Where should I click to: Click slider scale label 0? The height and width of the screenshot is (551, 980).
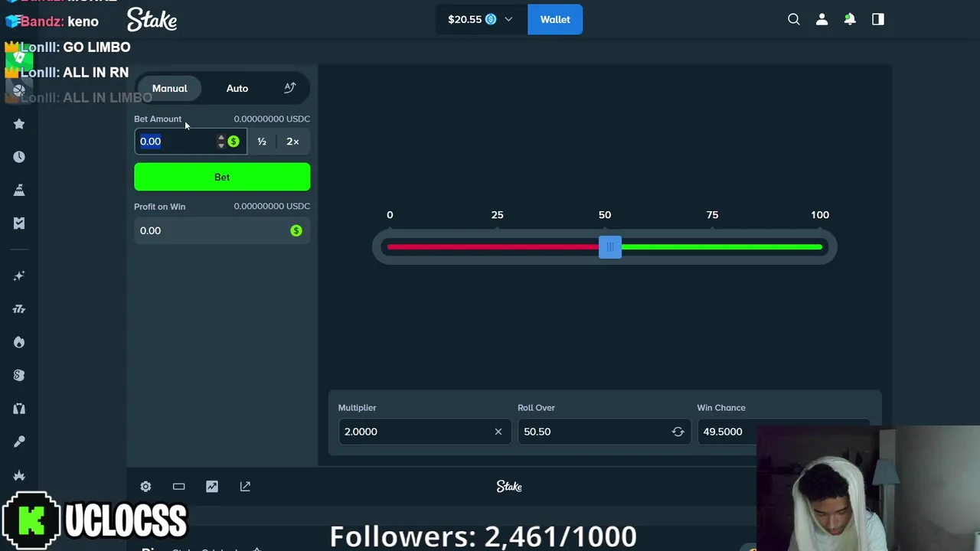pyautogui.click(x=390, y=215)
